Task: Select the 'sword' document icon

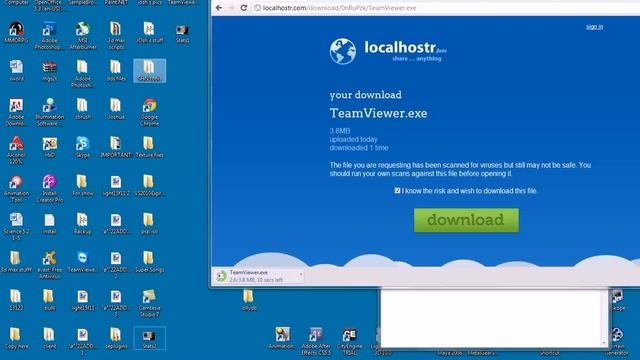Action: tap(16, 71)
